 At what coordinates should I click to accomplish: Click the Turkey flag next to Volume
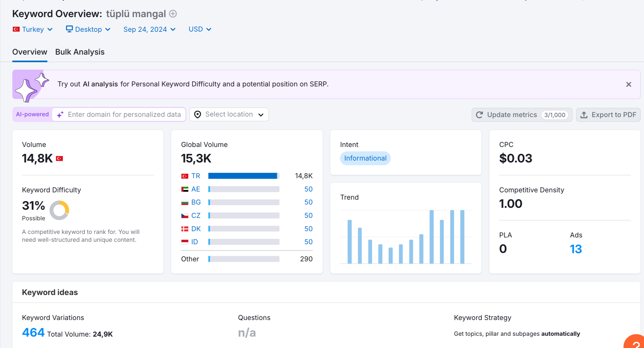pos(59,159)
